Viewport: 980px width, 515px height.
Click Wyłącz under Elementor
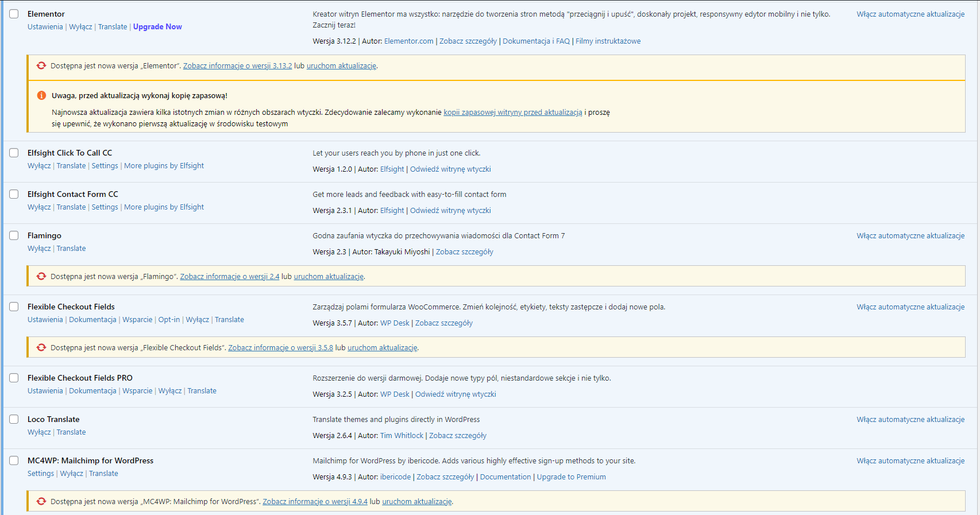pos(80,26)
